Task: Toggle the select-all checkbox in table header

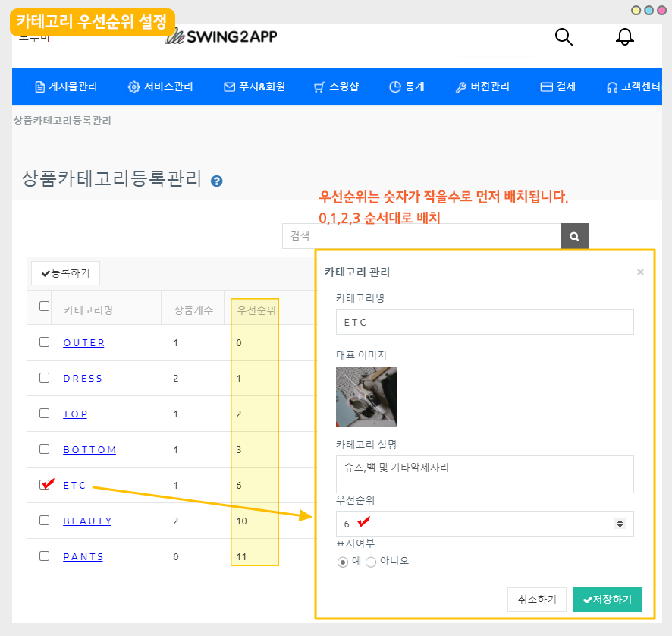Action: tap(44, 307)
